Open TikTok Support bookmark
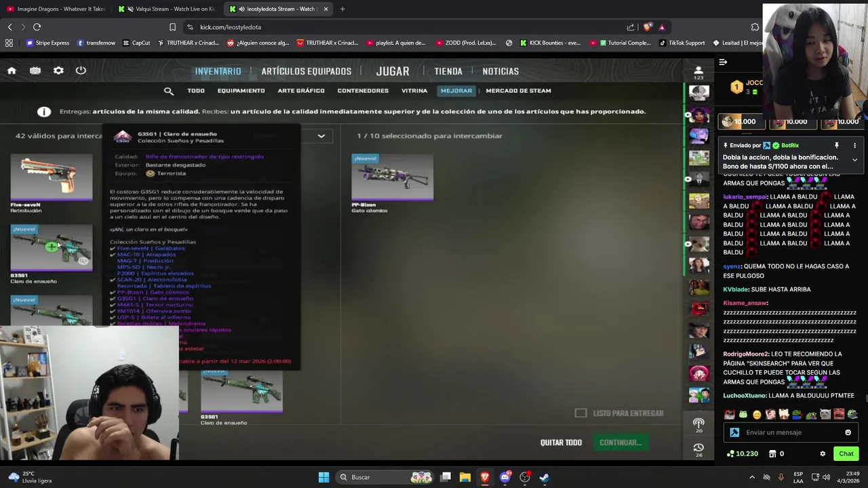This screenshot has width=868, height=488. 682,43
